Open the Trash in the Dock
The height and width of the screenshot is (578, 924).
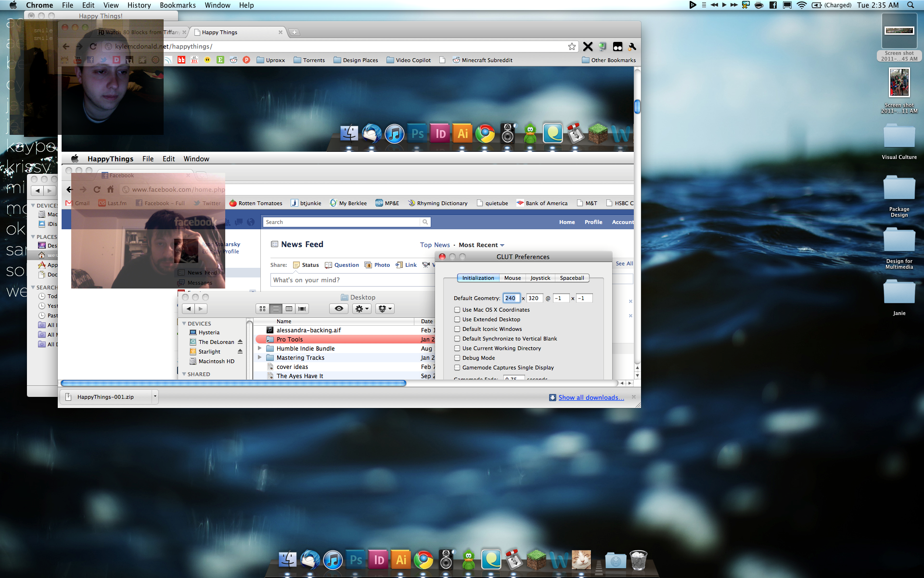[638, 560]
